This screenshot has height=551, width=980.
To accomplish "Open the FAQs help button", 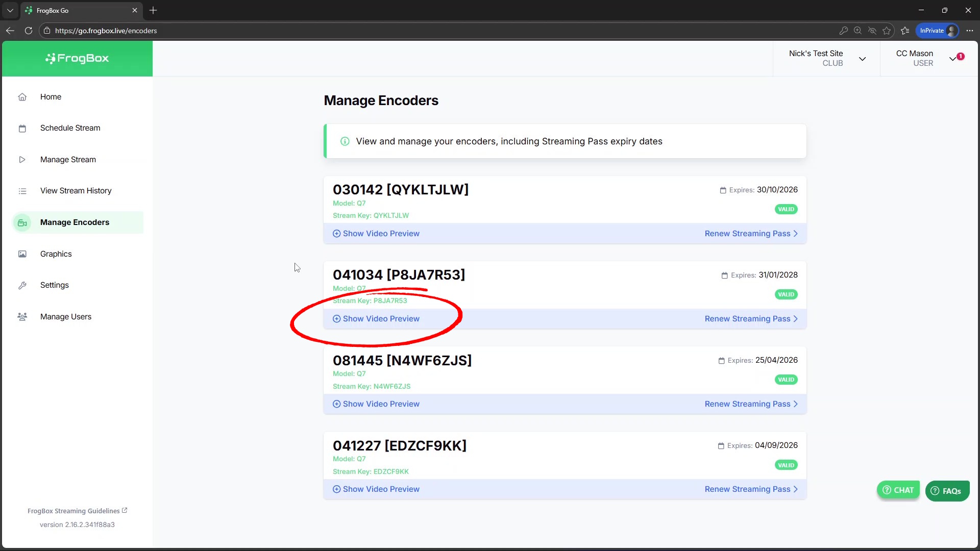I will (947, 491).
